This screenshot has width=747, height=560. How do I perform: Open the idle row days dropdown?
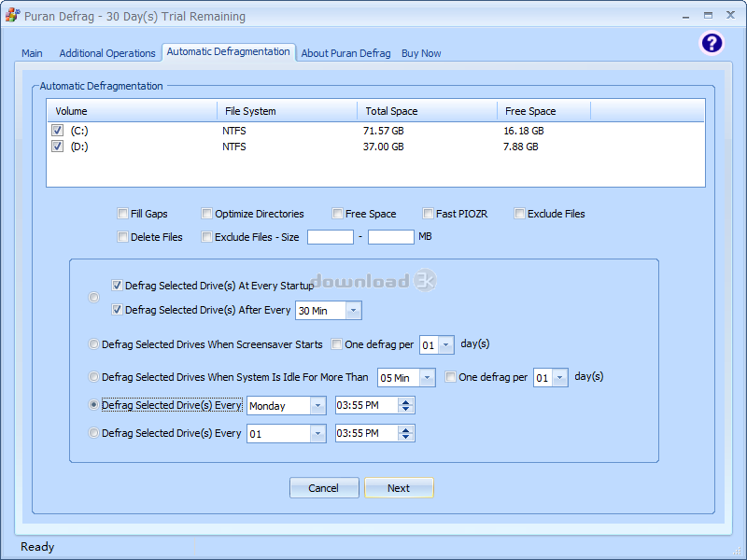pyautogui.click(x=559, y=378)
